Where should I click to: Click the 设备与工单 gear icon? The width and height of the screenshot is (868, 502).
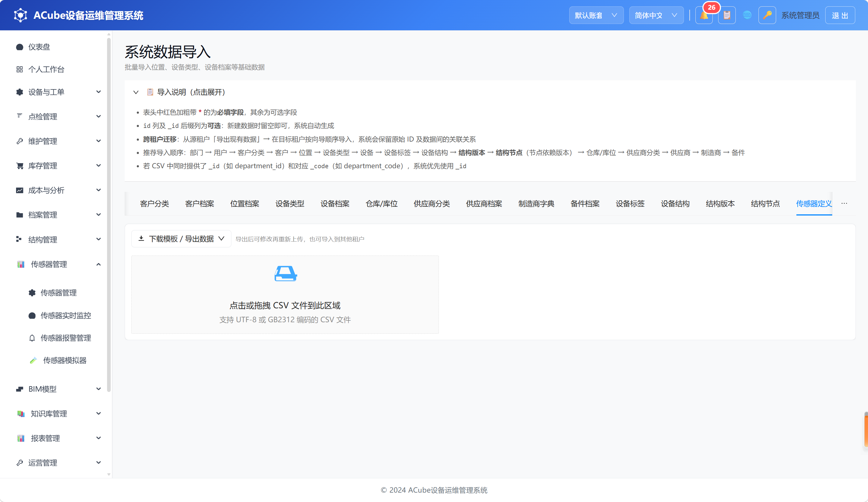click(x=20, y=92)
